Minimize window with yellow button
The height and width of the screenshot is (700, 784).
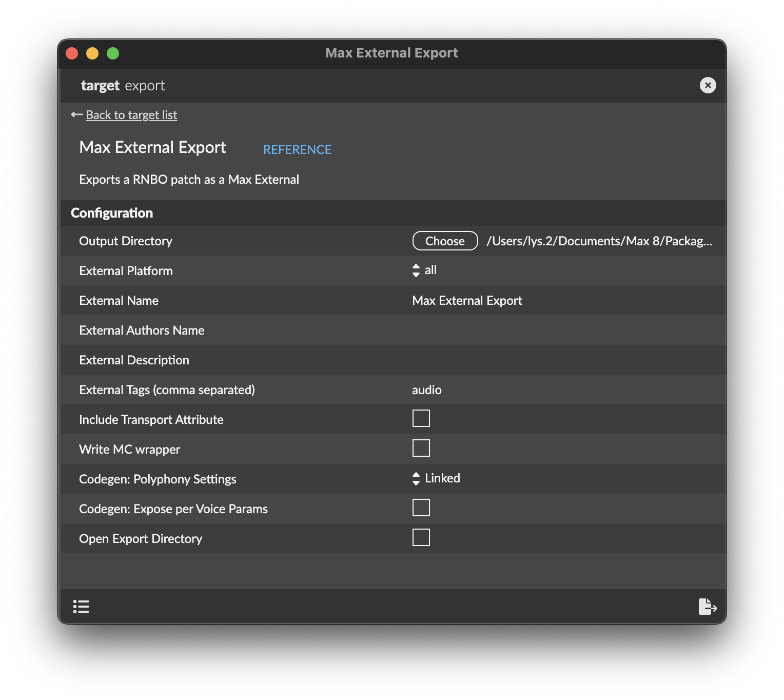point(92,53)
